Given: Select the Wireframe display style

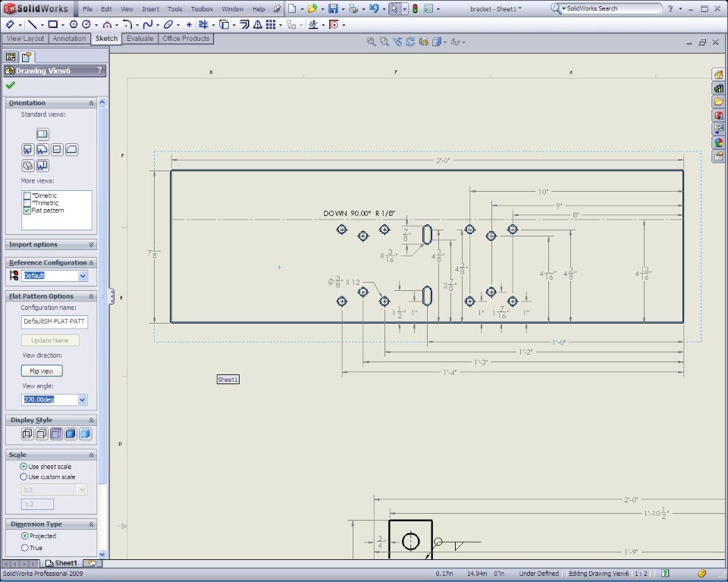Looking at the screenshot, I should pos(27,434).
